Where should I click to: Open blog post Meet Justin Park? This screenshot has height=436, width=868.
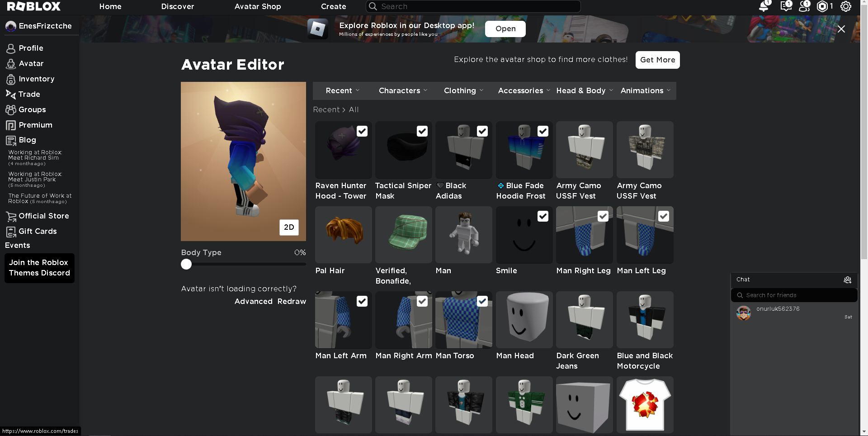pos(35,180)
